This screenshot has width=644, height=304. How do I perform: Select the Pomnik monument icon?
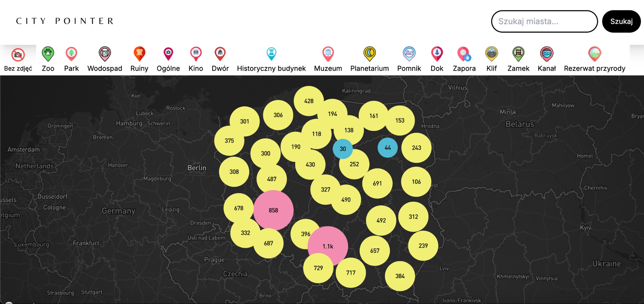click(409, 54)
